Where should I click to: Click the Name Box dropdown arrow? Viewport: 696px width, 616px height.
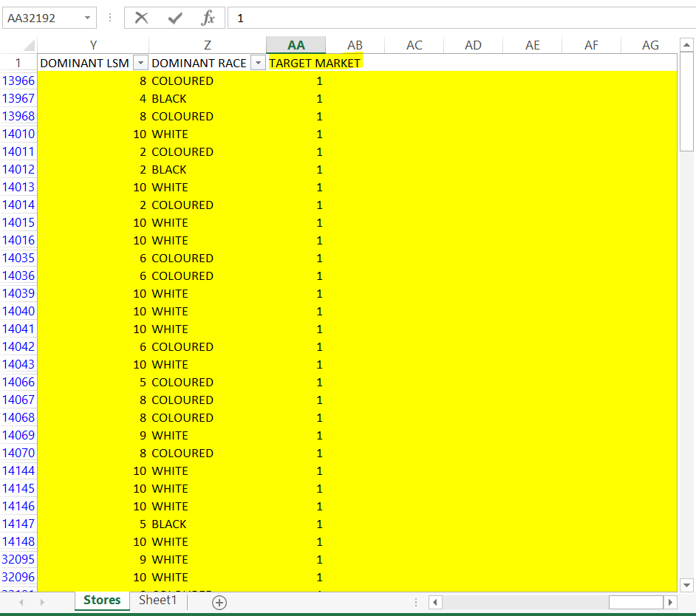pyautogui.click(x=89, y=18)
